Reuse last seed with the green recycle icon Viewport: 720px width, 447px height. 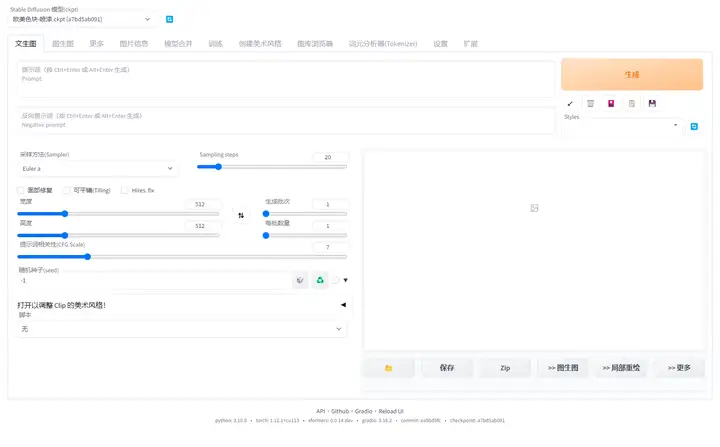pyautogui.click(x=320, y=281)
